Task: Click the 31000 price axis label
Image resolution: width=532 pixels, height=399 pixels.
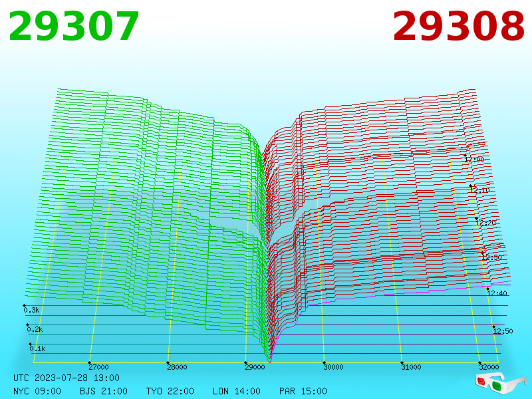Action: pyautogui.click(x=411, y=367)
